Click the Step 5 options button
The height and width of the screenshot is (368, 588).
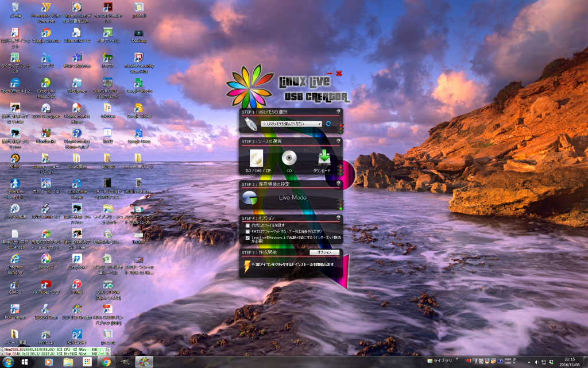coord(324,252)
